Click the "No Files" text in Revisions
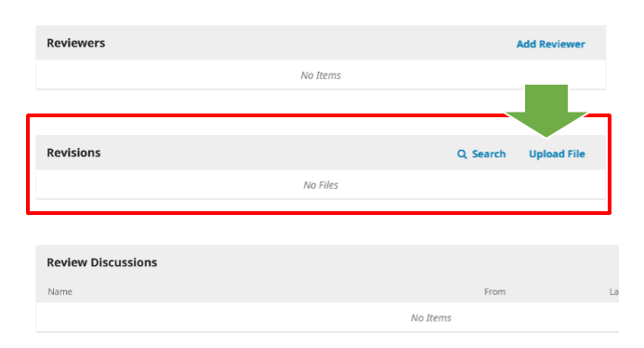This screenshot has height=348, width=644. pos(321,185)
